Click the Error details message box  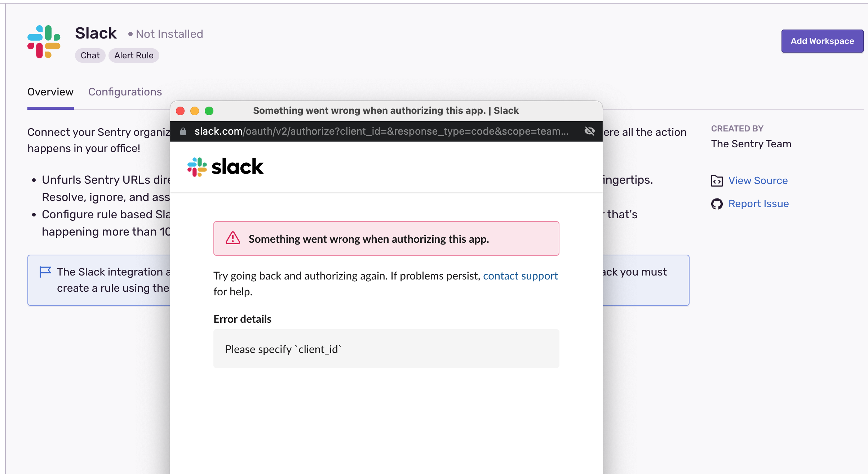pyautogui.click(x=386, y=349)
